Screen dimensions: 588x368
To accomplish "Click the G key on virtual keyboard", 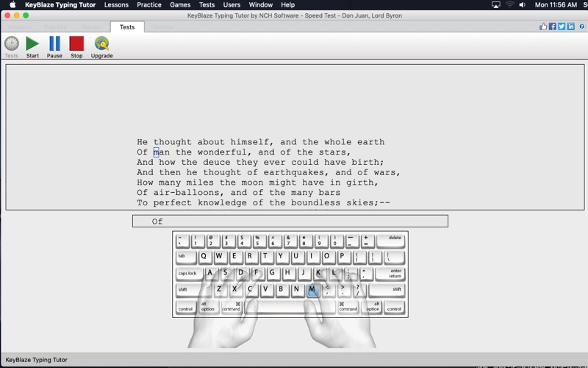I will pyautogui.click(x=272, y=273).
